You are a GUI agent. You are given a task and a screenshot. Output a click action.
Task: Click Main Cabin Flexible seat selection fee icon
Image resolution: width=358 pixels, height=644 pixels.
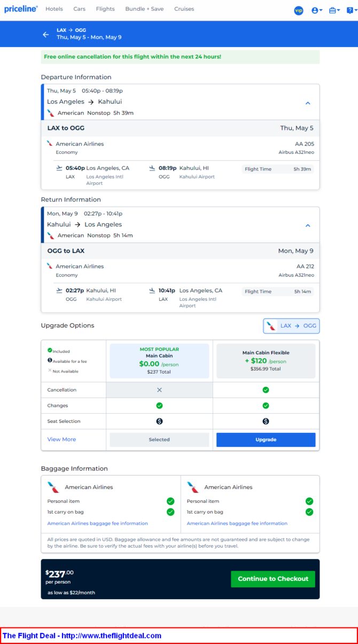[266, 421]
